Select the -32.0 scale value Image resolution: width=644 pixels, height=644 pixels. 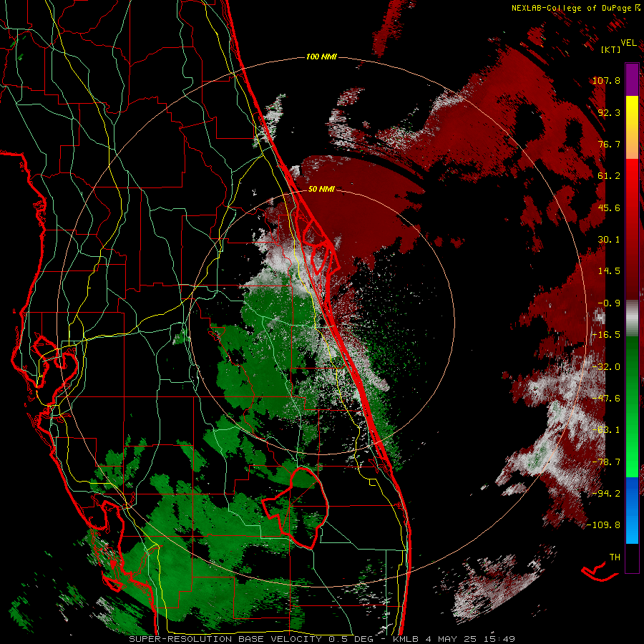606,367
